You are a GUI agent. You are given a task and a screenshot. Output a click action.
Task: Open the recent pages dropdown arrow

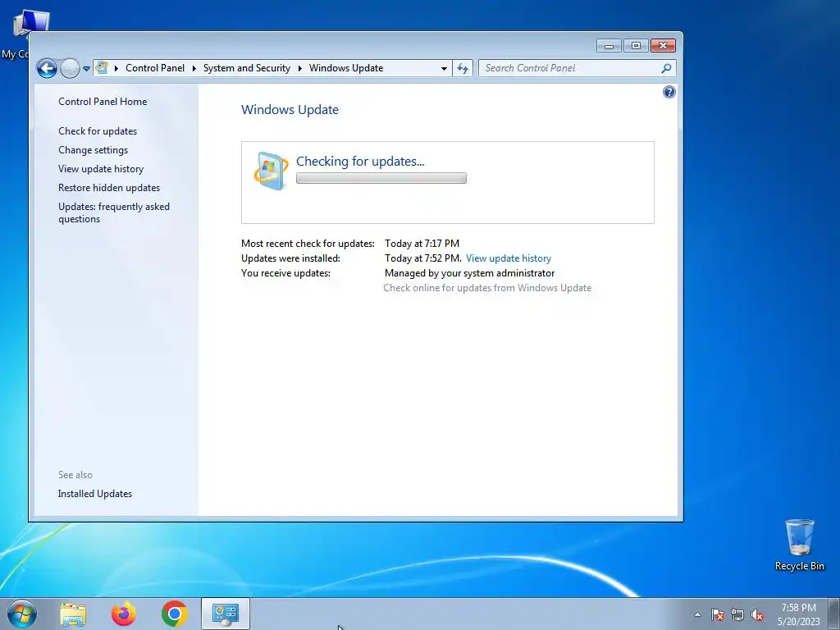(x=86, y=69)
